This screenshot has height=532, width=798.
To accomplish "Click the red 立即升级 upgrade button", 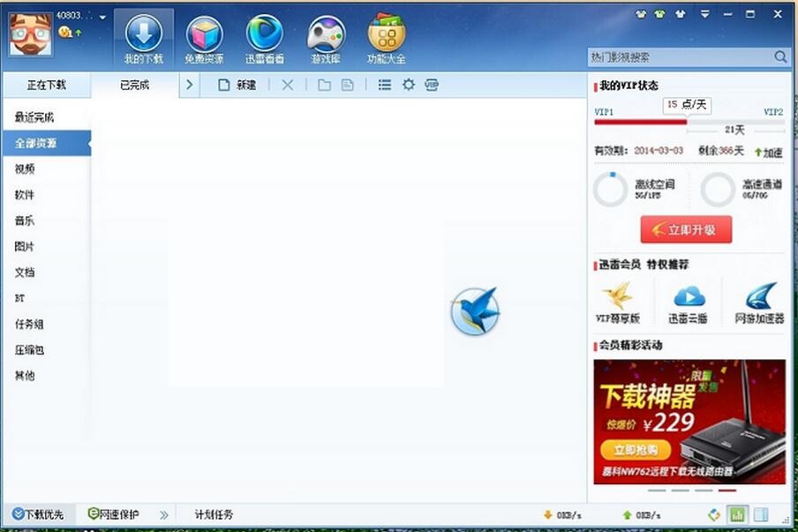I will 686,230.
